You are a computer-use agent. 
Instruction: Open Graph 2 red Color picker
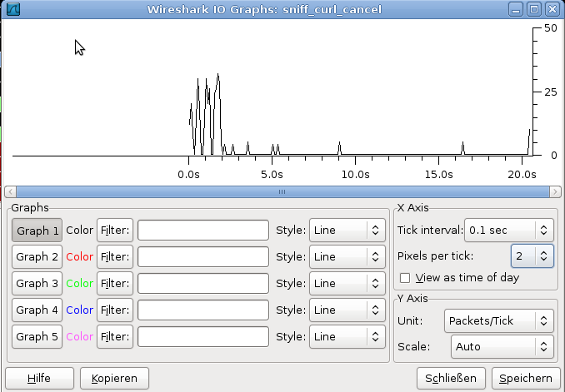click(x=80, y=256)
